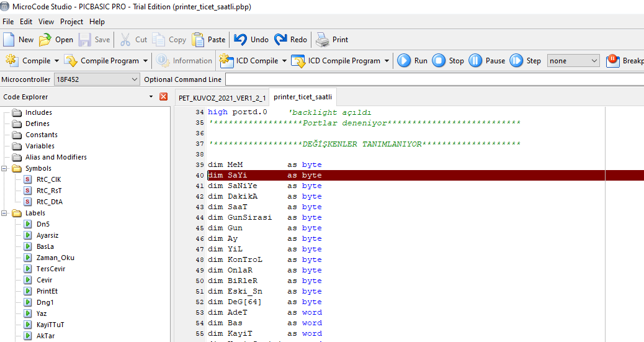The height and width of the screenshot is (342, 644).
Task: Click line number 34 in gutter
Action: point(199,112)
